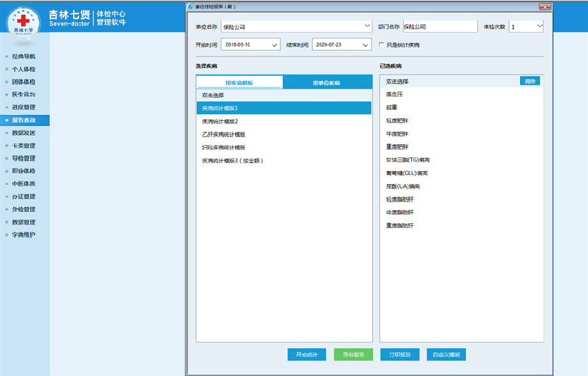The image size is (588, 376).
Task: Open 自定义模板 button
Action: 446,354
